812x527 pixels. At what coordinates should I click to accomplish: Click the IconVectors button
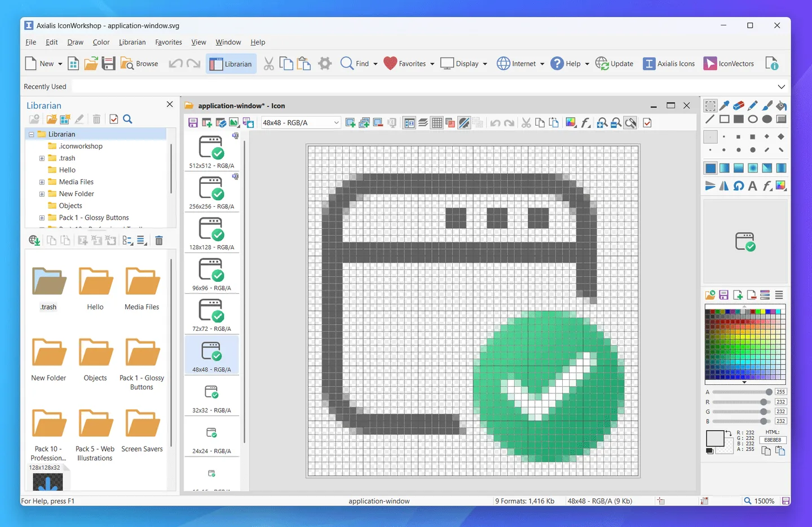[x=729, y=64]
